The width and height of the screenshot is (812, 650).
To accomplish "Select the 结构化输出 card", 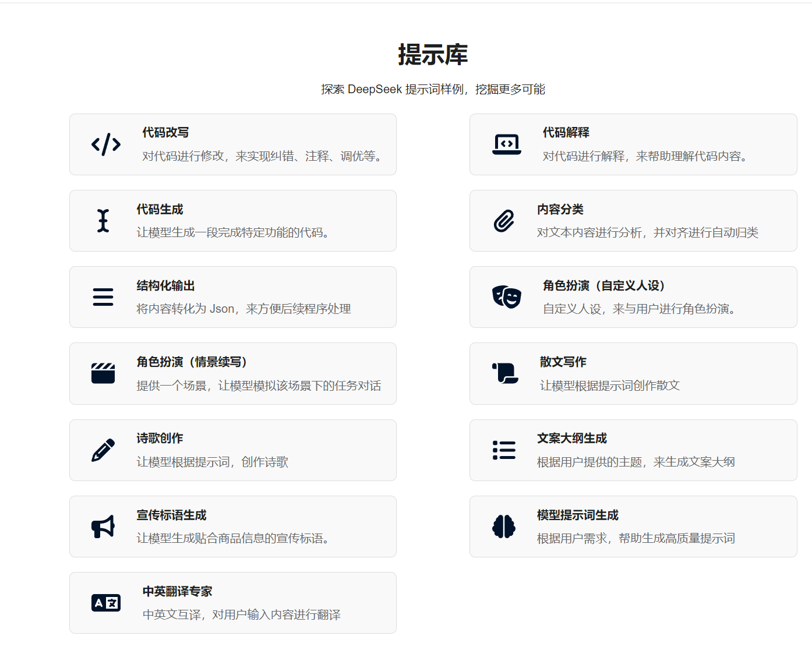I will [x=233, y=297].
